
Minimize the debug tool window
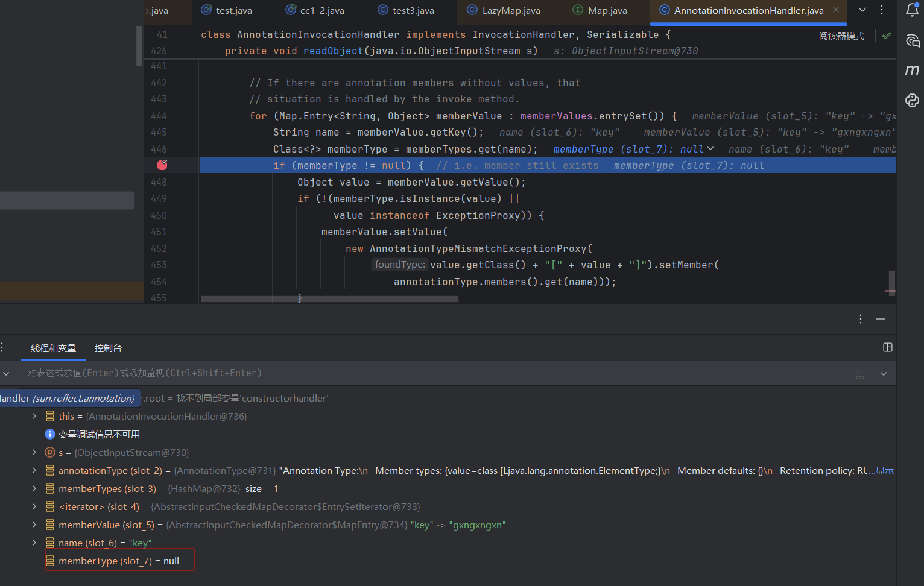click(881, 319)
